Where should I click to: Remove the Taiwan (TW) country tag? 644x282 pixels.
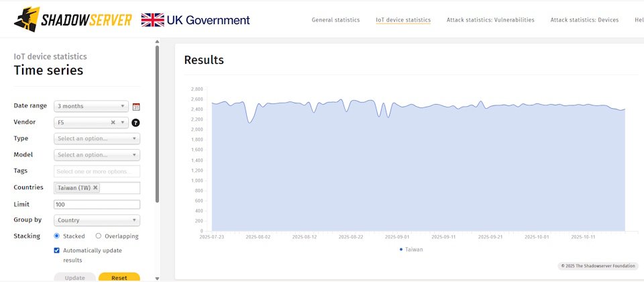(x=95, y=188)
